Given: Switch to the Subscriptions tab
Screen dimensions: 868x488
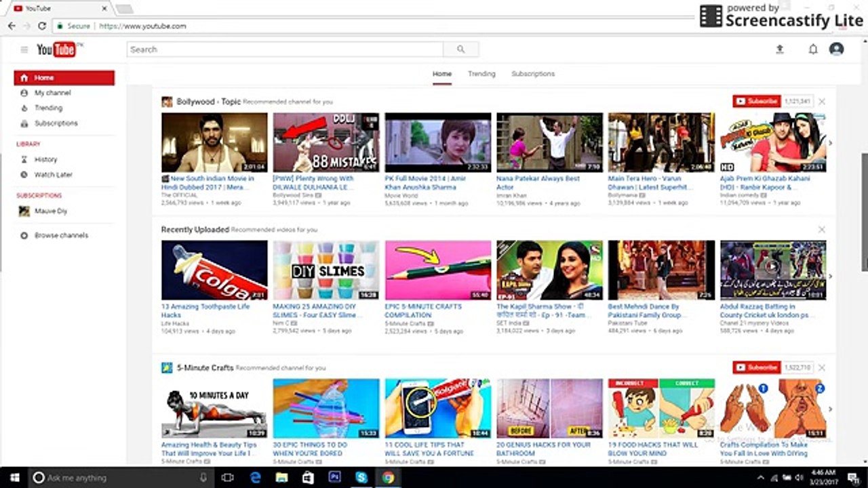Looking at the screenshot, I should tap(533, 74).
